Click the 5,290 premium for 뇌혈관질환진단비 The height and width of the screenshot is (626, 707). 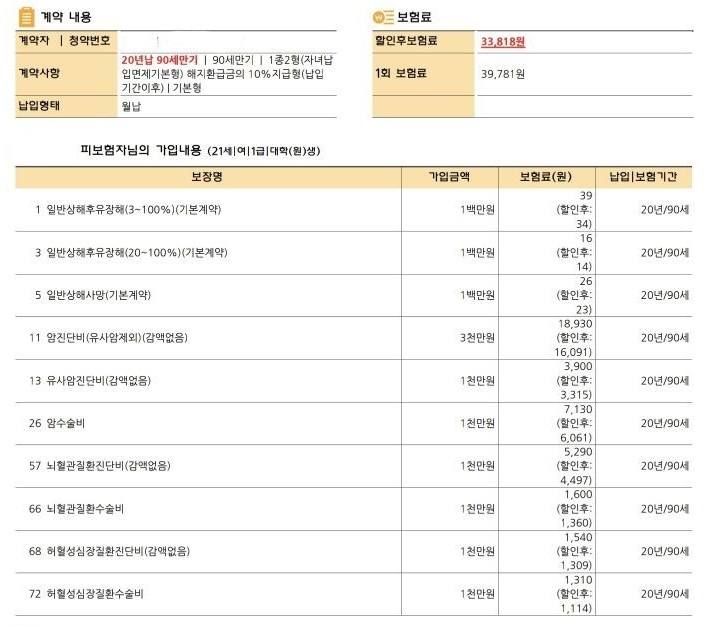[578, 451]
